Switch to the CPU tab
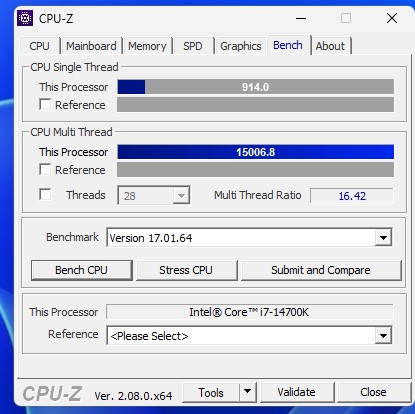The image size is (415, 414). point(39,46)
